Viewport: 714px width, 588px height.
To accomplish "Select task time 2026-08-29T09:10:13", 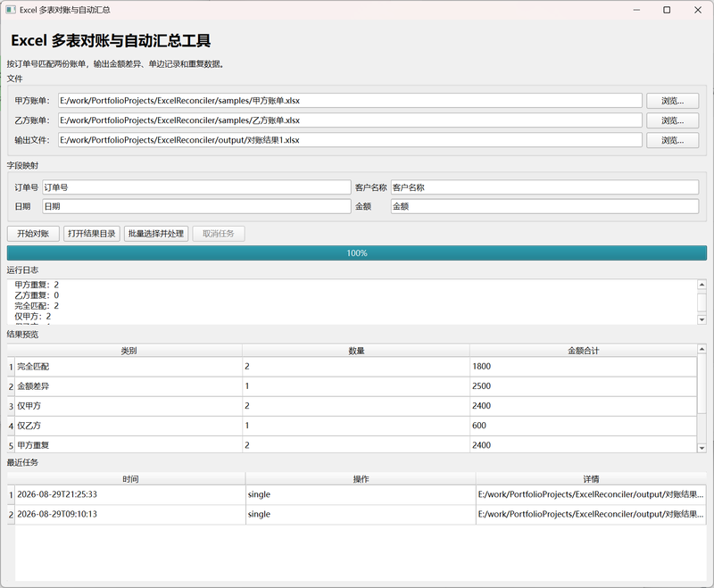I will (x=130, y=514).
